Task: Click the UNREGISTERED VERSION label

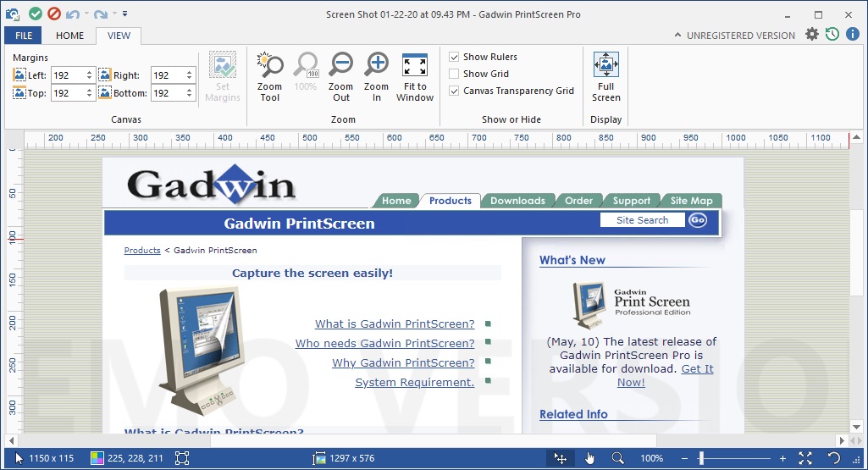Action: tap(741, 36)
